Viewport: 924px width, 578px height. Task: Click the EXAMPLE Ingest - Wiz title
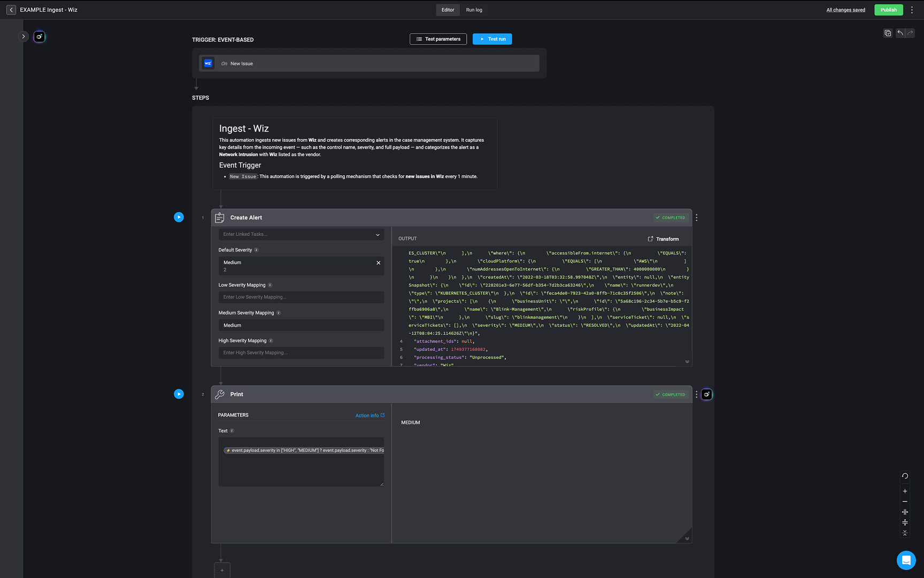(49, 10)
